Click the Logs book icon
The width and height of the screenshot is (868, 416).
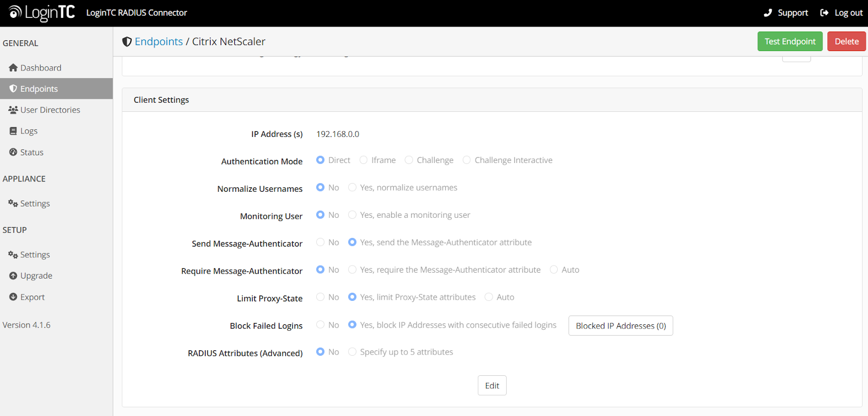(13, 131)
